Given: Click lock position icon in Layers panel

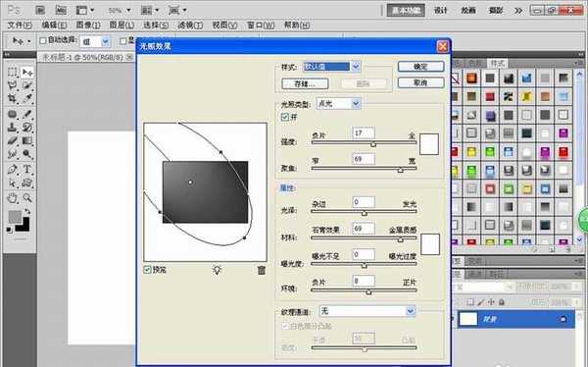Looking at the screenshot, I should 491,301.
